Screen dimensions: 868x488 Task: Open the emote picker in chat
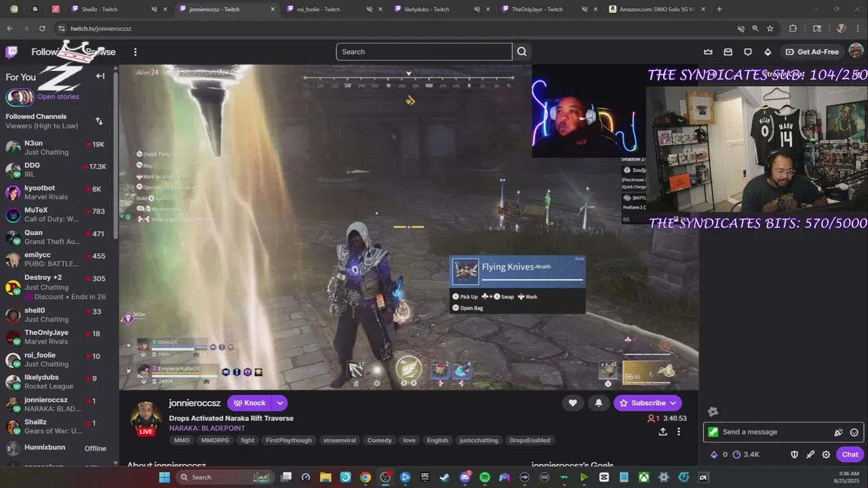[x=854, y=432]
